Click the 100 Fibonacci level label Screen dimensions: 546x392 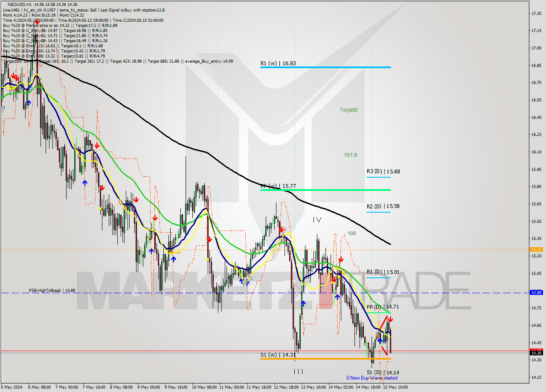click(x=351, y=233)
